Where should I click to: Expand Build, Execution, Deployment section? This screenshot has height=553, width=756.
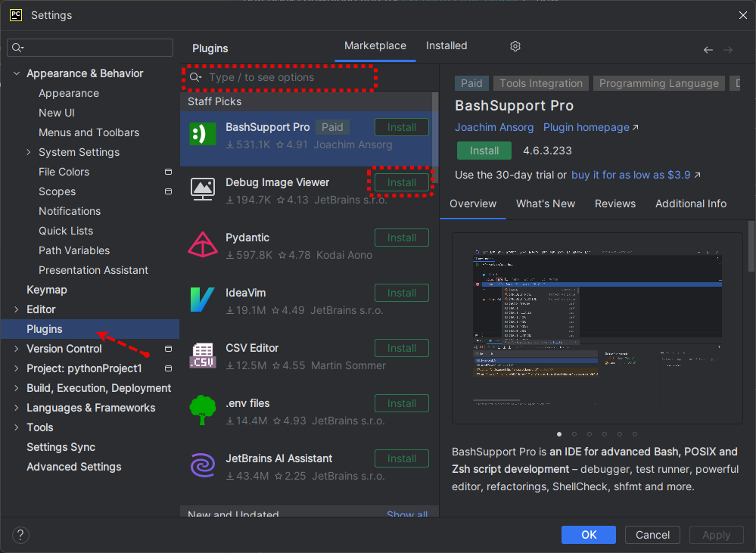[17, 388]
